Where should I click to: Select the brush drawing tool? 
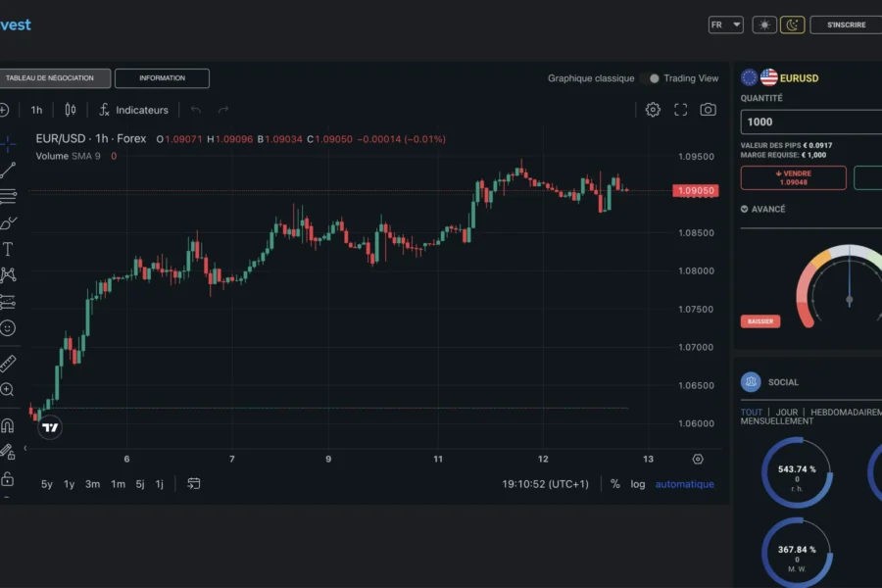point(8,222)
